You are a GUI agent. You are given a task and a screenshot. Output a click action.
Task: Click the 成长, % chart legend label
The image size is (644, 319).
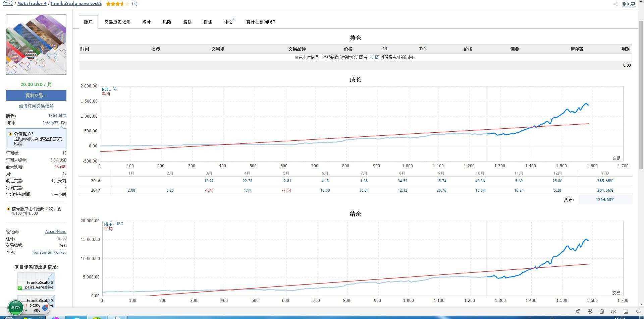tap(109, 89)
